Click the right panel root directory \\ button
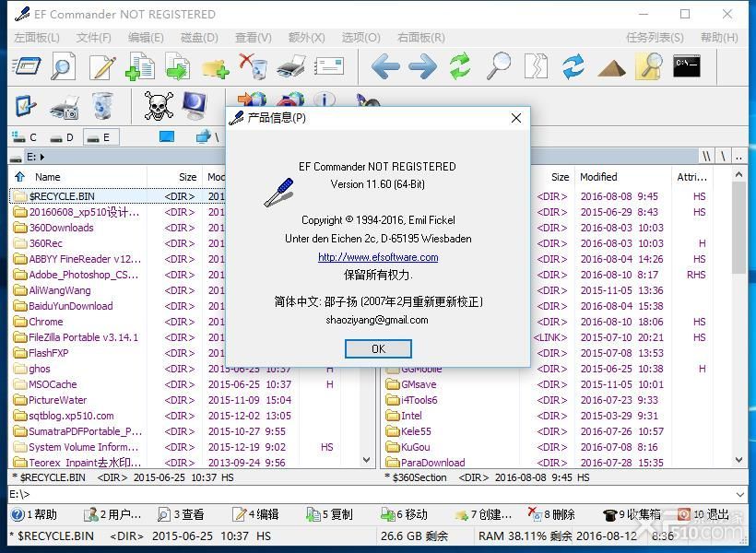 click(706, 156)
